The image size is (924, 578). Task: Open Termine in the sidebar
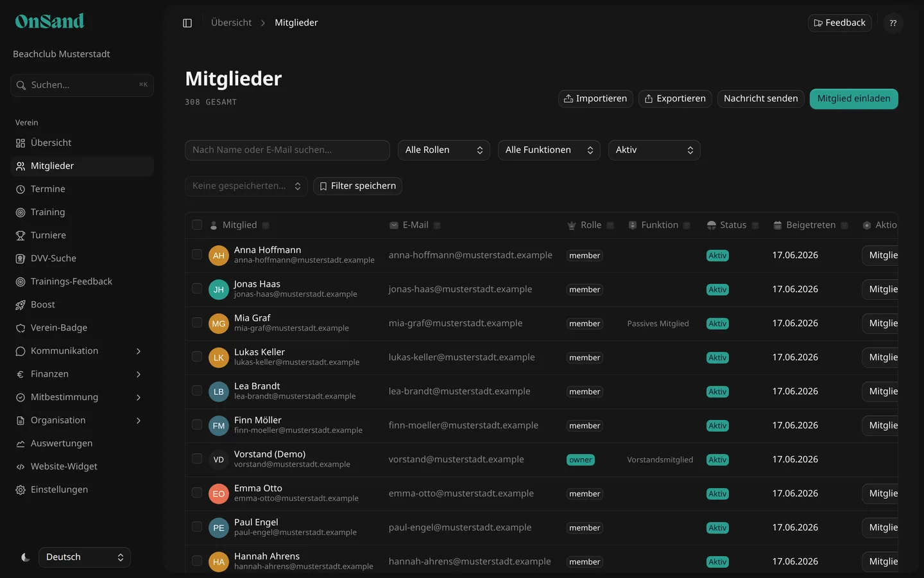(82, 189)
